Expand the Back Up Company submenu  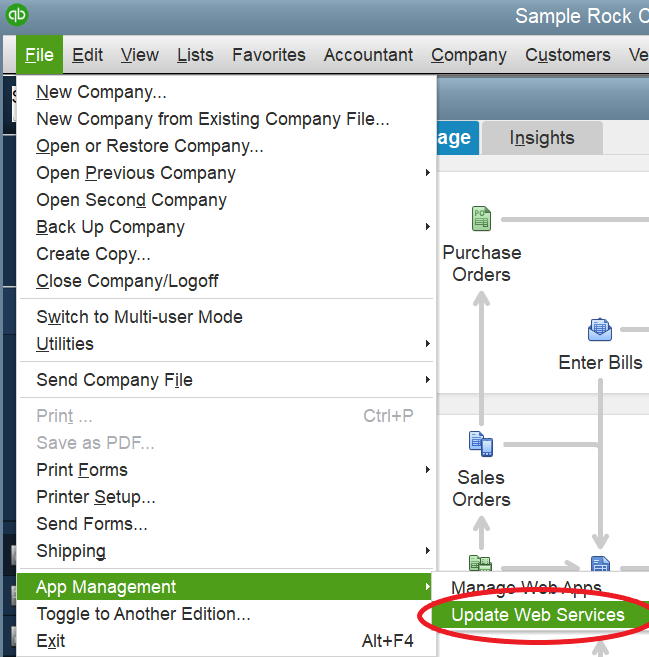[110, 227]
